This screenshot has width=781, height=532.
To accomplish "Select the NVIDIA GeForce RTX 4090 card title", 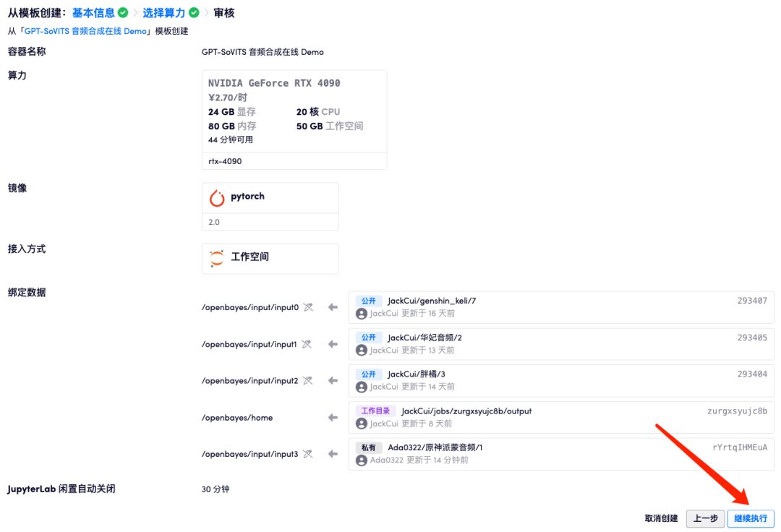I will tap(274, 83).
